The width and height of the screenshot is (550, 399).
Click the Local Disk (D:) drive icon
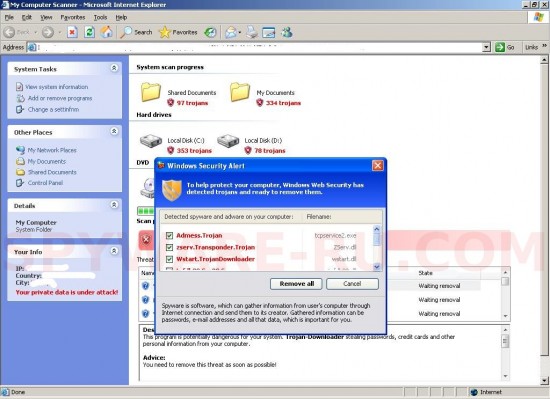click(x=228, y=141)
